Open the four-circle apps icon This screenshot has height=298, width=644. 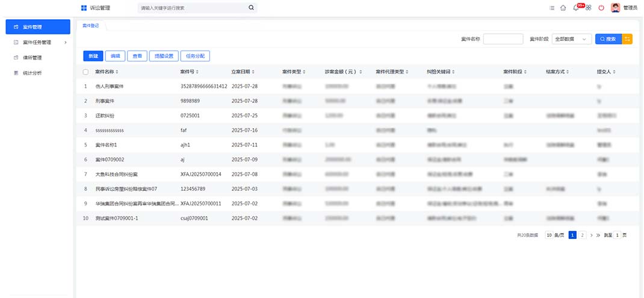(x=588, y=8)
